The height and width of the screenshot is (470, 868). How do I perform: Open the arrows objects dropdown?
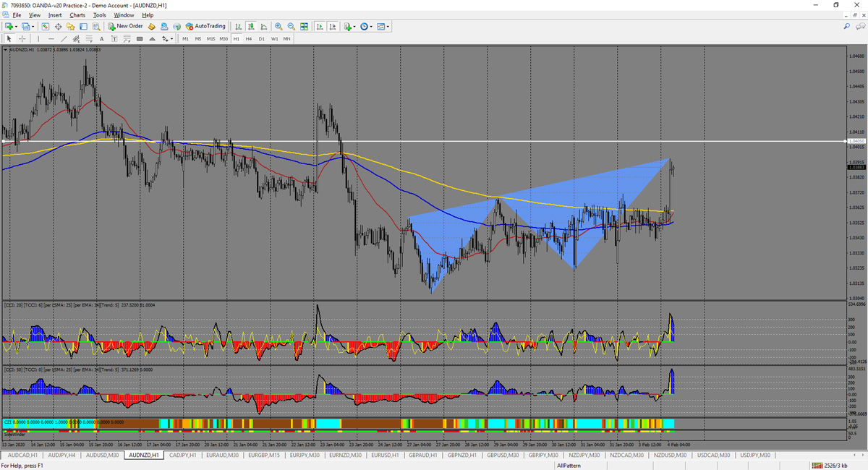point(167,38)
